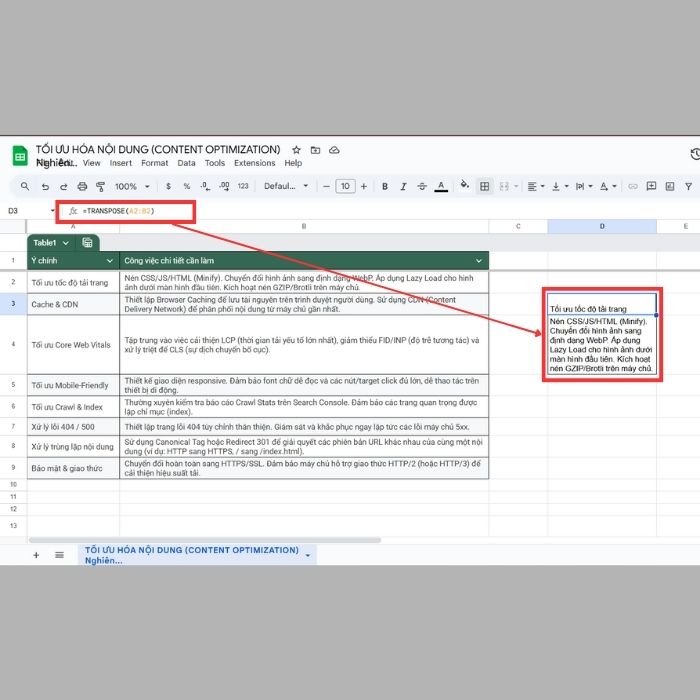Open the Data menu
Screen dimensions: 700x700
[x=186, y=163]
